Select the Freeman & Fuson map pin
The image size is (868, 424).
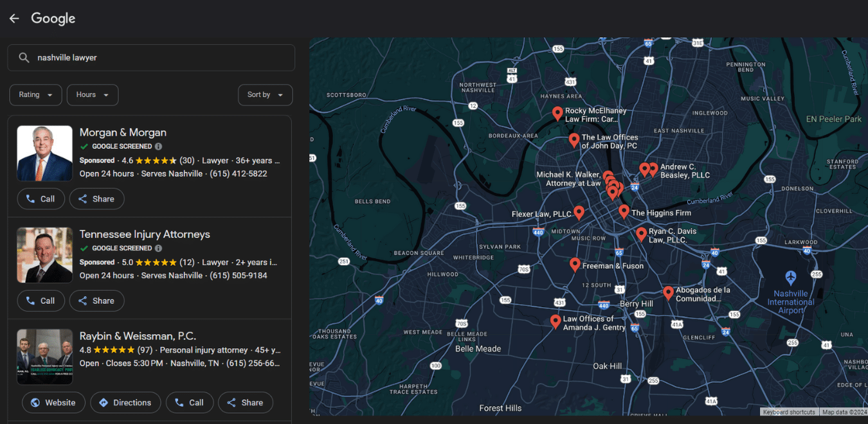click(x=575, y=264)
